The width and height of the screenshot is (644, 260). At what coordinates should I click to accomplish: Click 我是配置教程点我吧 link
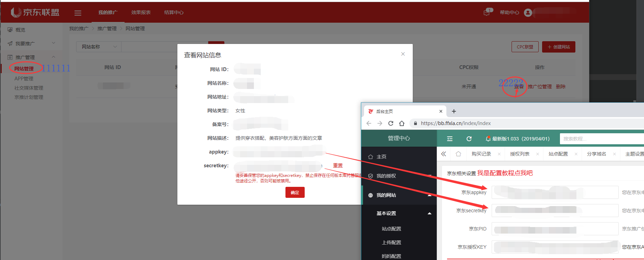point(505,173)
